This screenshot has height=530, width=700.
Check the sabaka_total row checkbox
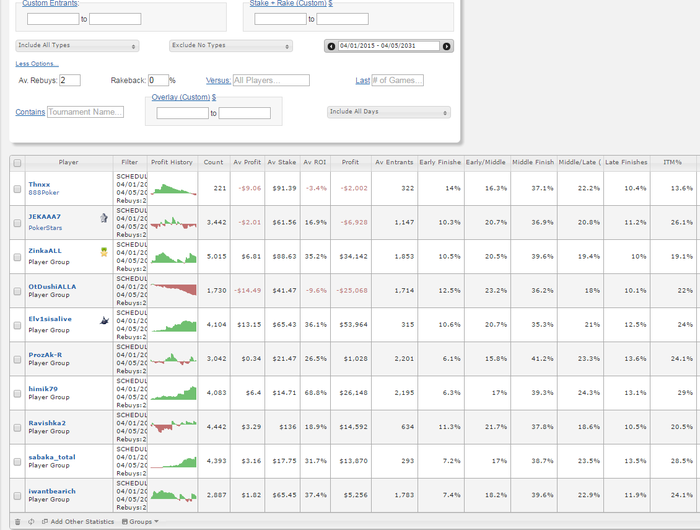coord(17,462)
